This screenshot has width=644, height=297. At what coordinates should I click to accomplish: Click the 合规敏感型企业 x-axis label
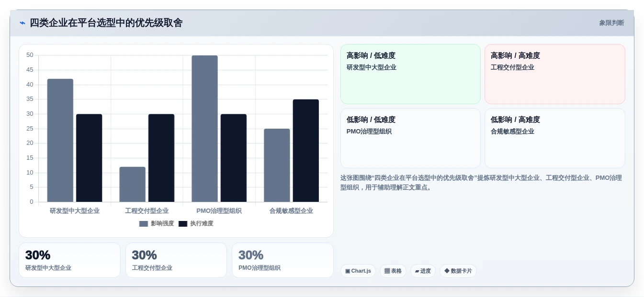[x=291, y=211]
